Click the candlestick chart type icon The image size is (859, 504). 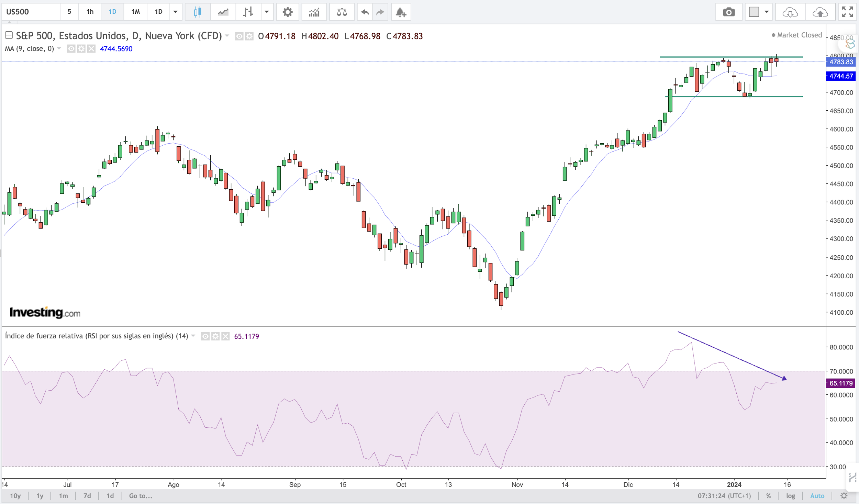(198, 12)
